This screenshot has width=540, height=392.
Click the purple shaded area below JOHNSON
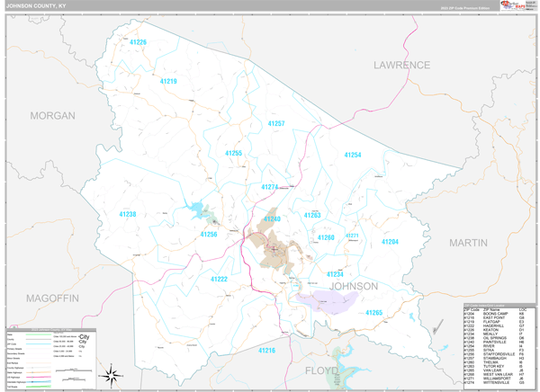pos(328,302)
